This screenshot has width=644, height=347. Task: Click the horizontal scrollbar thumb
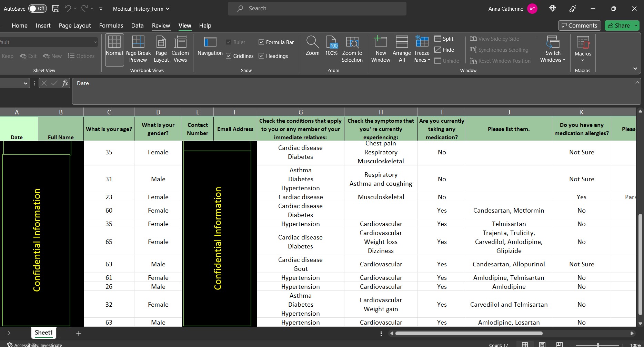[x=469, y=333]
